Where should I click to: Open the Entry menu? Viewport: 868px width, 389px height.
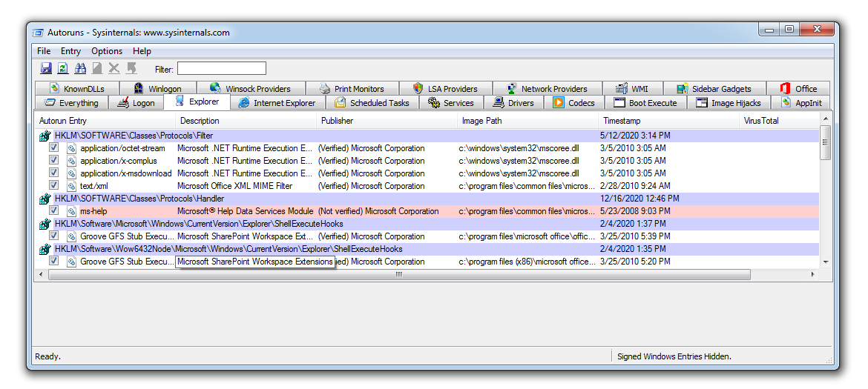click(71, 51)
